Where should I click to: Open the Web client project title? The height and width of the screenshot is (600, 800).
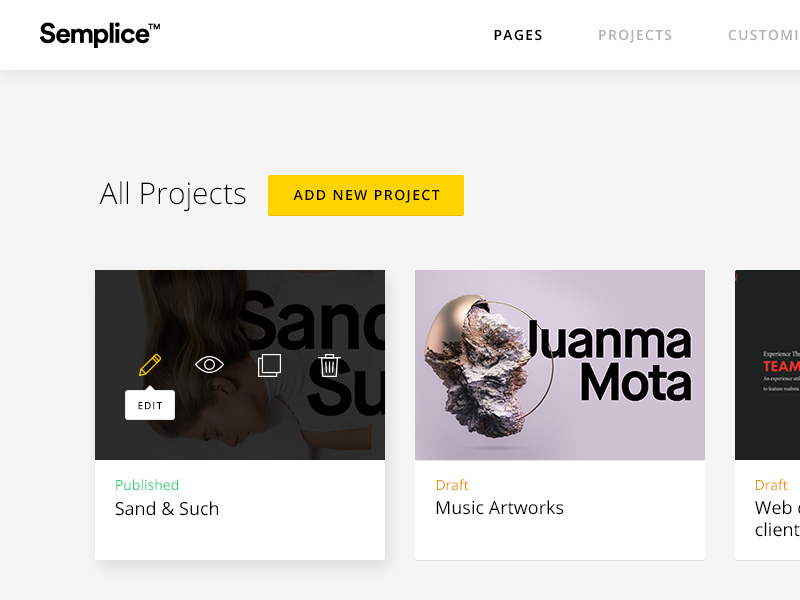point(777,518)
